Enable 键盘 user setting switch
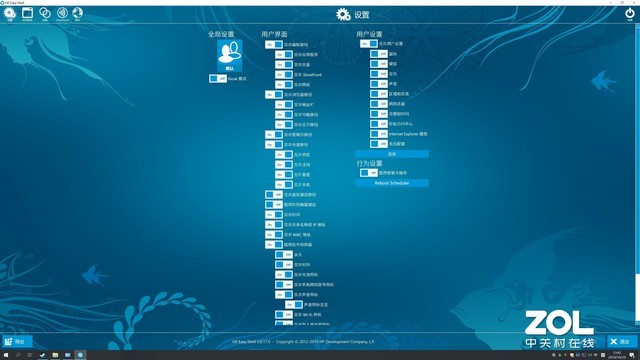640x360 pixels. 379,64
